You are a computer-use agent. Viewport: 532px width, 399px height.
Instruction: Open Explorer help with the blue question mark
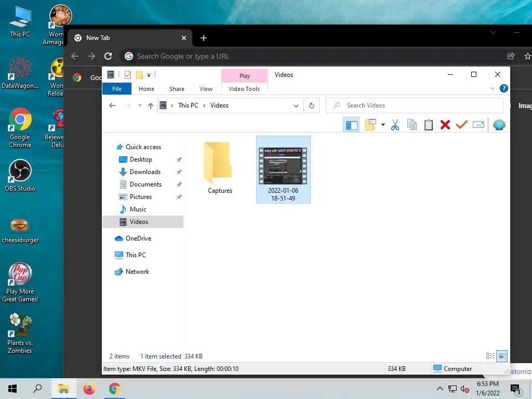pyautogui.click(x=504, y=88)
